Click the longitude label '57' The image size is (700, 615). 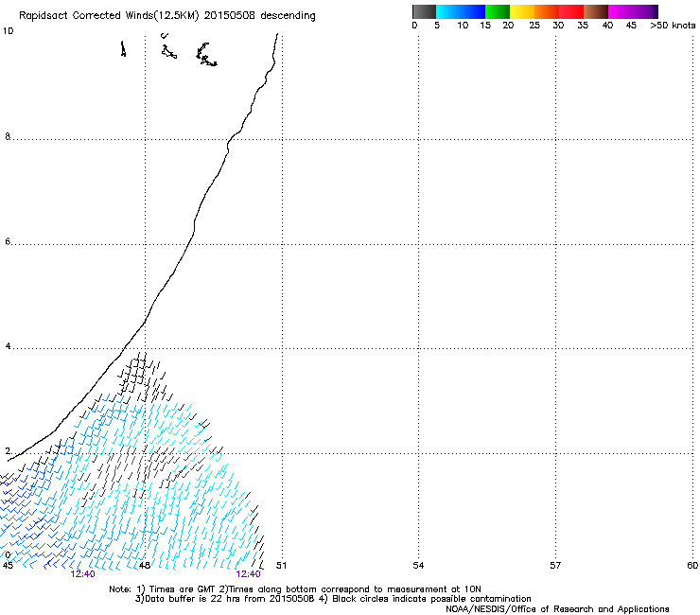tap(555, 566)
